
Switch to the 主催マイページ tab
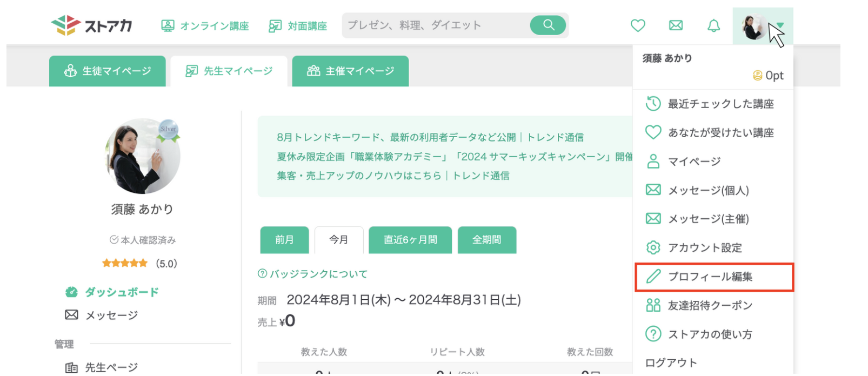350,71
